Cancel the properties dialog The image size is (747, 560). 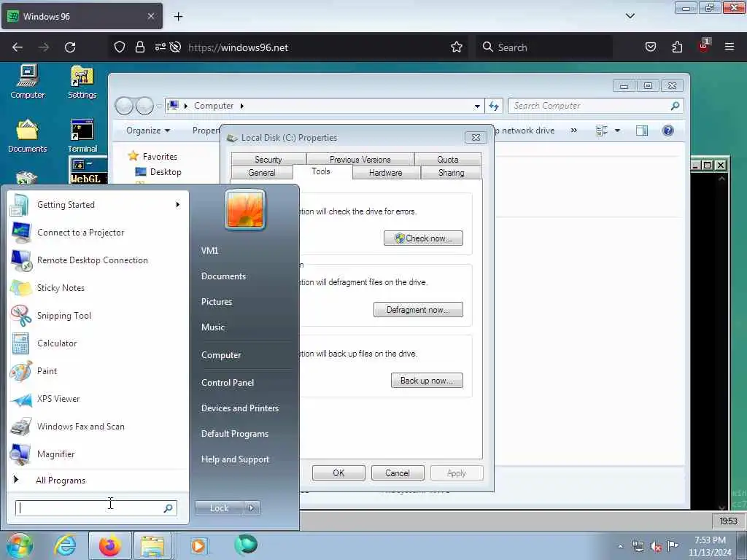(398, 472)
